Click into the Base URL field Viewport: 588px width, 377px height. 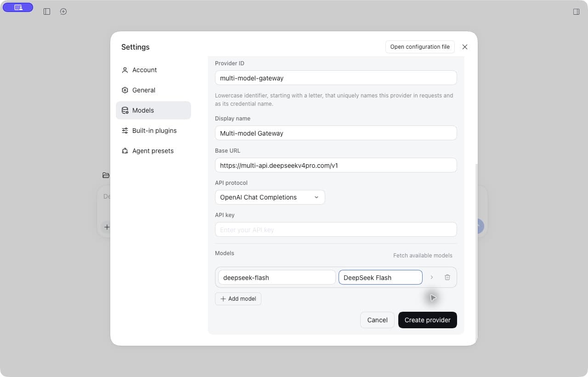tap(336, 165)
